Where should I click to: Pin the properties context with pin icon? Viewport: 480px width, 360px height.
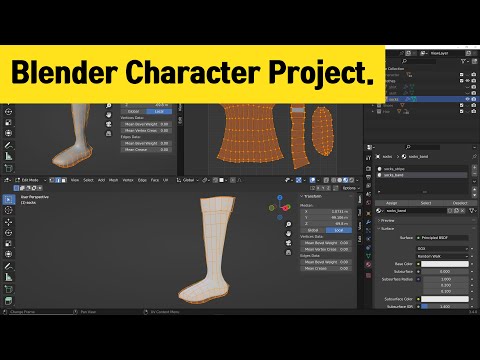474,156
